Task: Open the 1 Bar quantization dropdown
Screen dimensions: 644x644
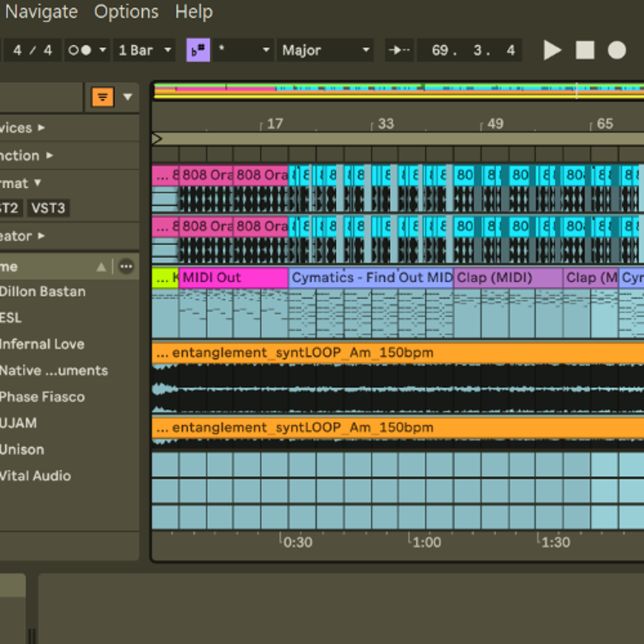Action: point(144,50)
